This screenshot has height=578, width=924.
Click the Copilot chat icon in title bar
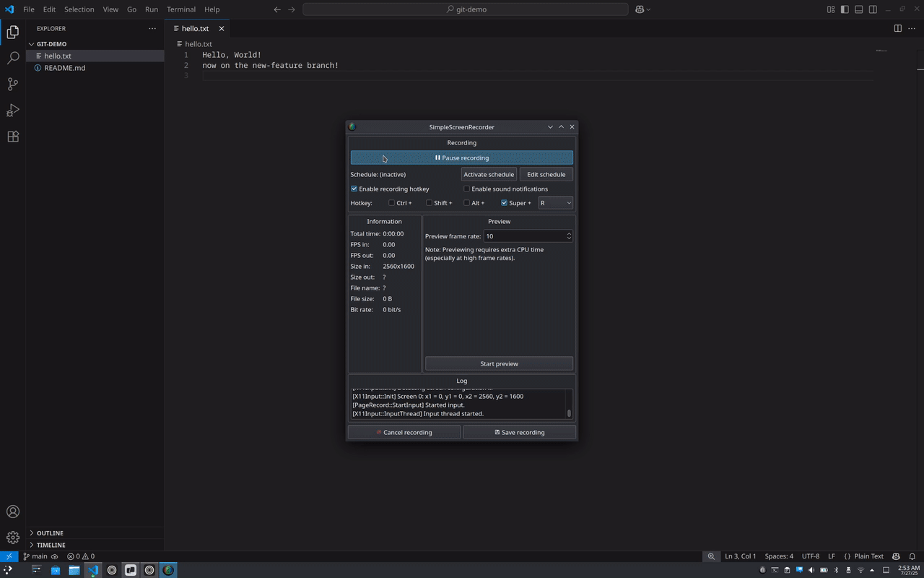(640, 9)
